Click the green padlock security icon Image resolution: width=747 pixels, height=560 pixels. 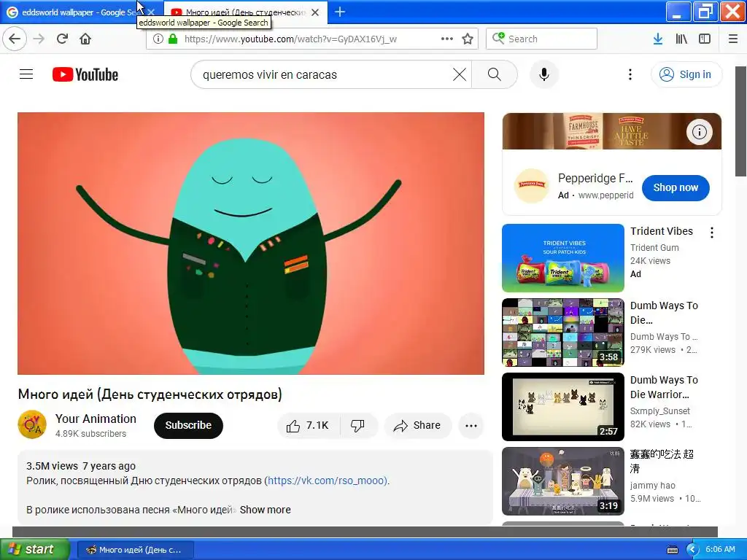172,39
